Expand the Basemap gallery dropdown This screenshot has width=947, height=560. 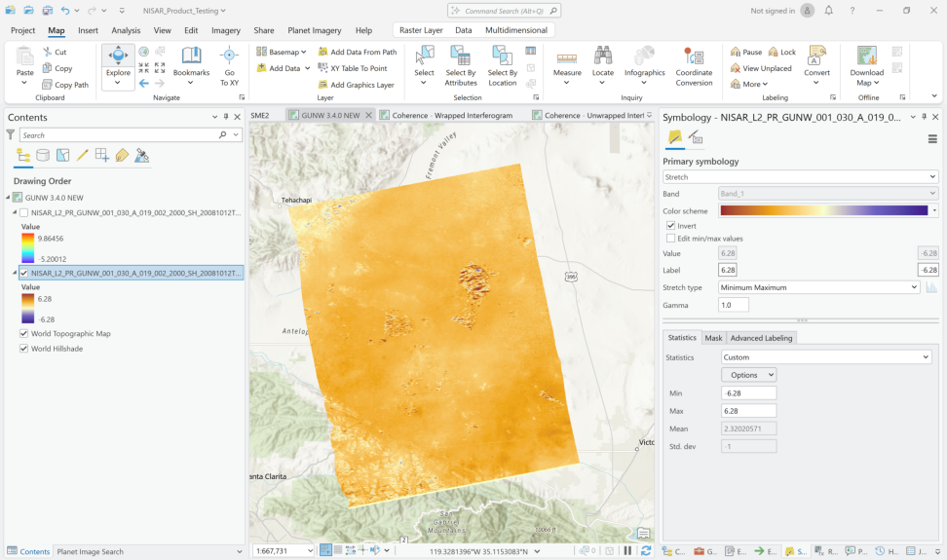pos(282,52)
